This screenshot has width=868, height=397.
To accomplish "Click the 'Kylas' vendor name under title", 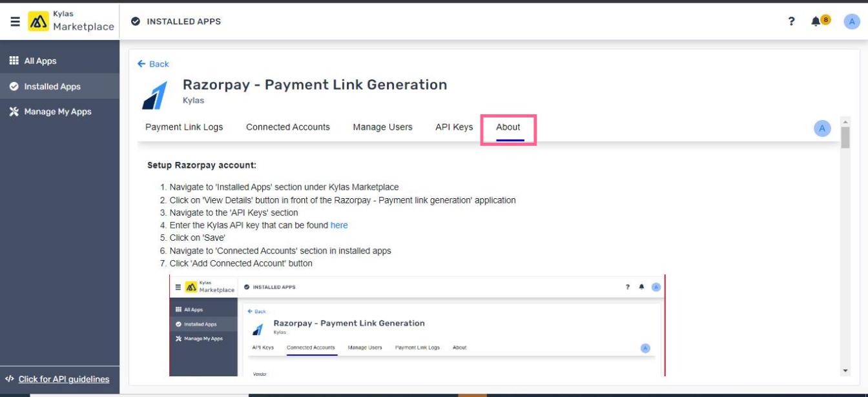I will 193,101.
